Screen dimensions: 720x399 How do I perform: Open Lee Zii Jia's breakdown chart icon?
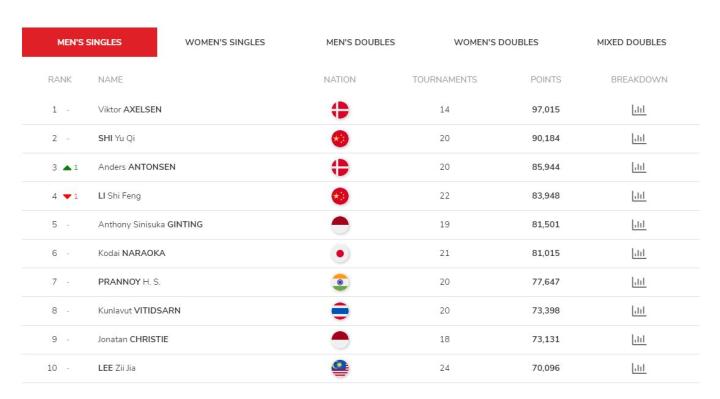coord(639,368)
